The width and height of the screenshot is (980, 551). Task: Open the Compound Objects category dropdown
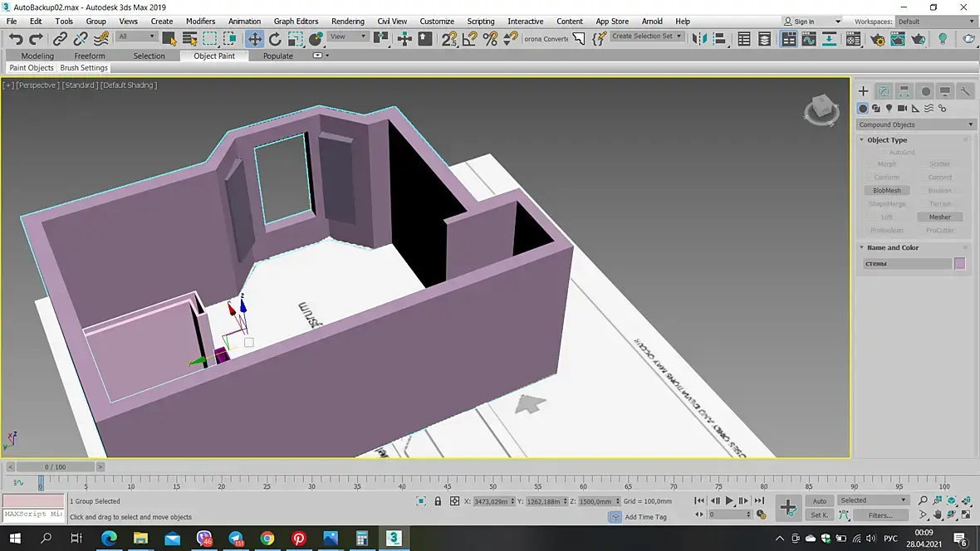915,124
